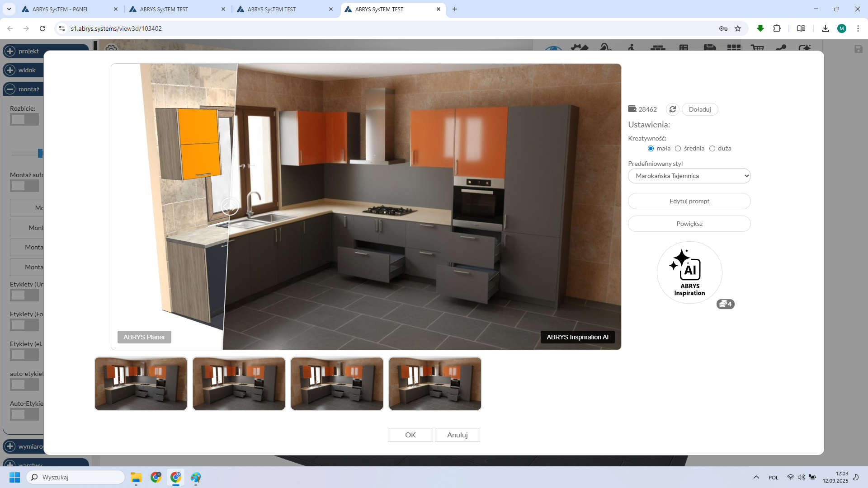Select duża creativity option

[x=712, y=148]
